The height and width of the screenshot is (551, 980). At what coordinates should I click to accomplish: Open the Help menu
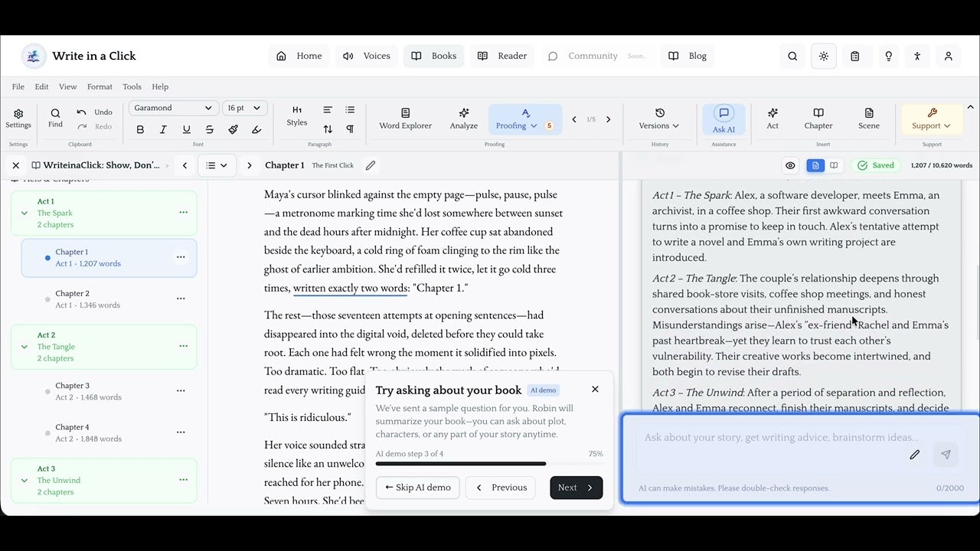pyautogui.click(x=160, y=86)
